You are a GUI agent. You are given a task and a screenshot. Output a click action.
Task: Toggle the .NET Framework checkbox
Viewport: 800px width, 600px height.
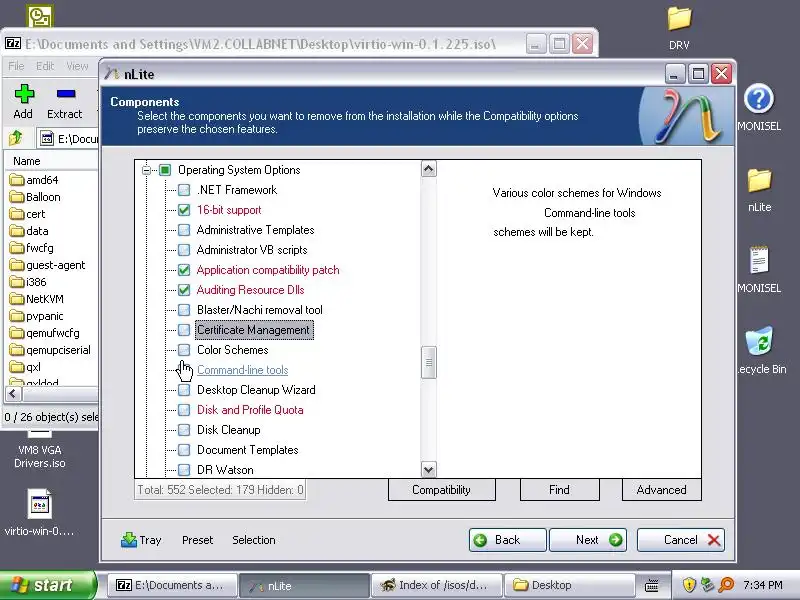[x=184, y=190]
